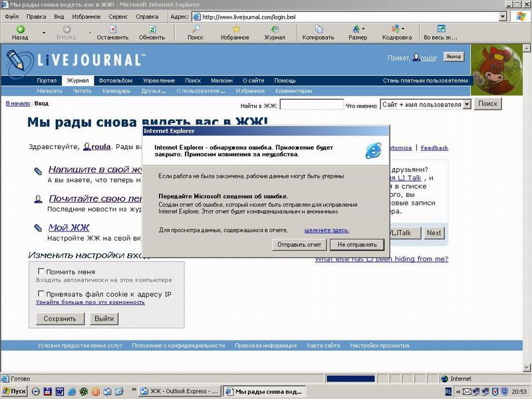This screenshot has height=399, width=532.
Task: Switch to the Управление tab
Action: 159,80
